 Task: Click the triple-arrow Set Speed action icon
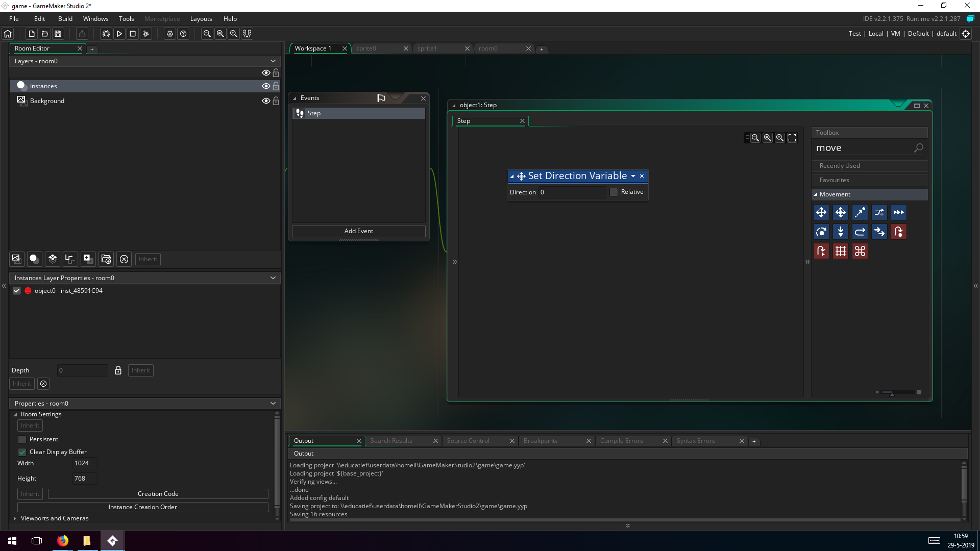(899, 213)
